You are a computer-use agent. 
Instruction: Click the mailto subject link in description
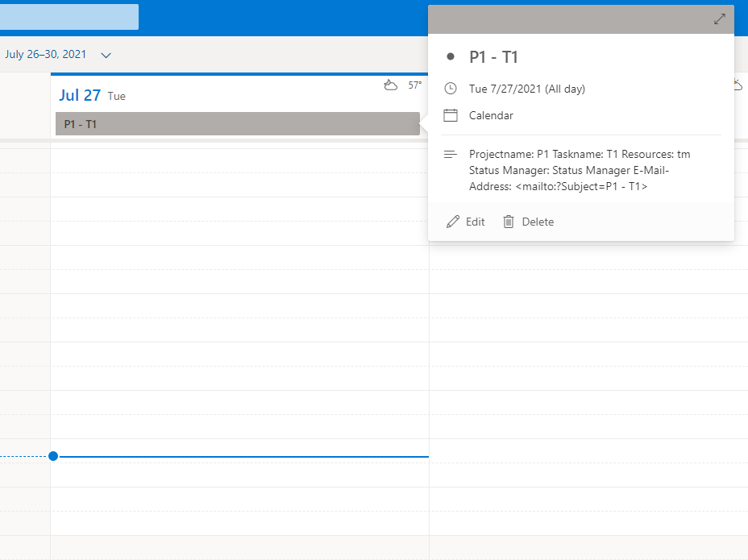tap(581, 186)
